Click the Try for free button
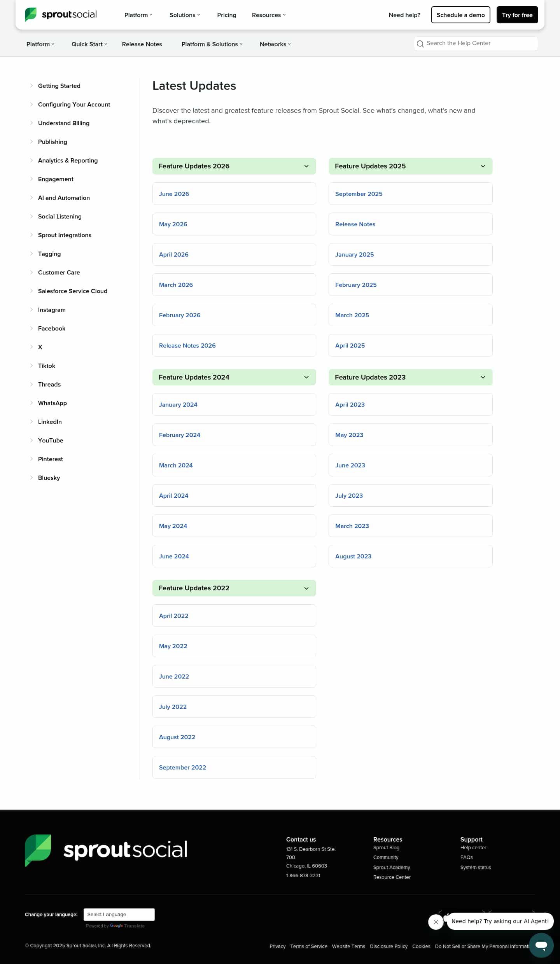This screenshot has height=964, width=560. point(517,15)
